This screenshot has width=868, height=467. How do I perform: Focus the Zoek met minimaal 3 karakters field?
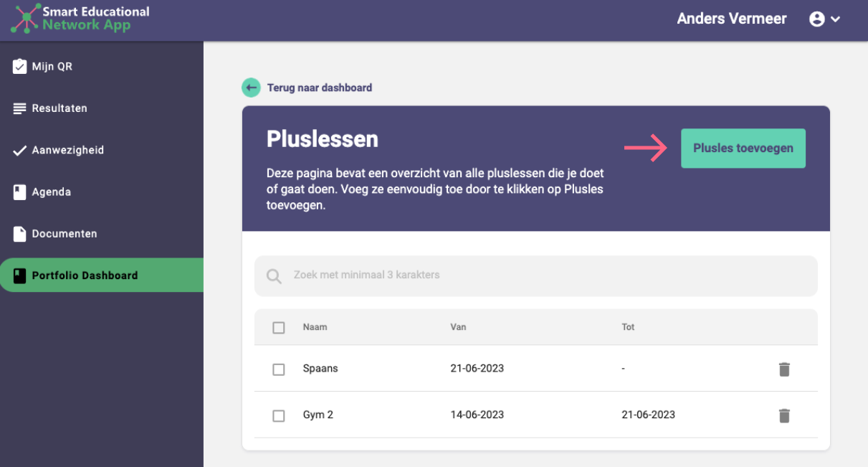tap(536, 276)
